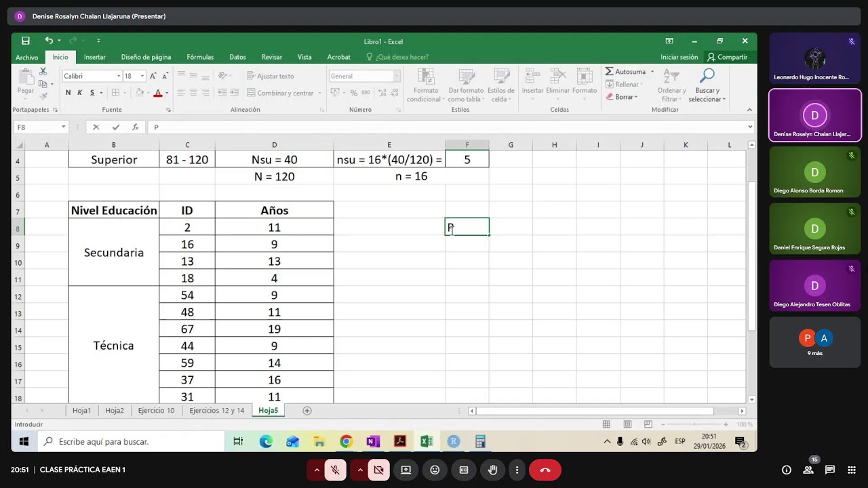
Task: Cancel the formula bar entry with the X
Action: coord(96,127)
